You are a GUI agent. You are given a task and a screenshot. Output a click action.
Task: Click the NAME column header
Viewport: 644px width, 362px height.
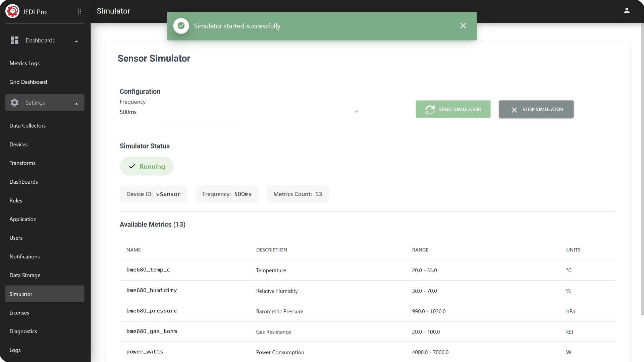click(x=133, y=250)
